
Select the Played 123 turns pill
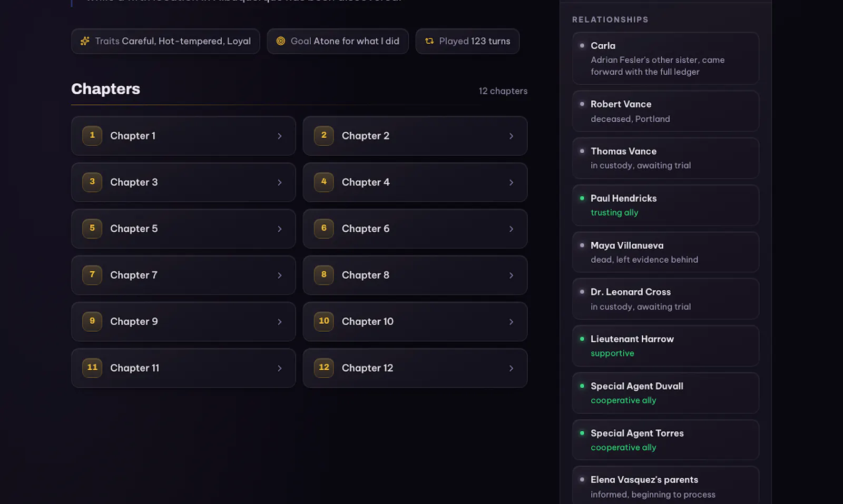pos(467,41)
